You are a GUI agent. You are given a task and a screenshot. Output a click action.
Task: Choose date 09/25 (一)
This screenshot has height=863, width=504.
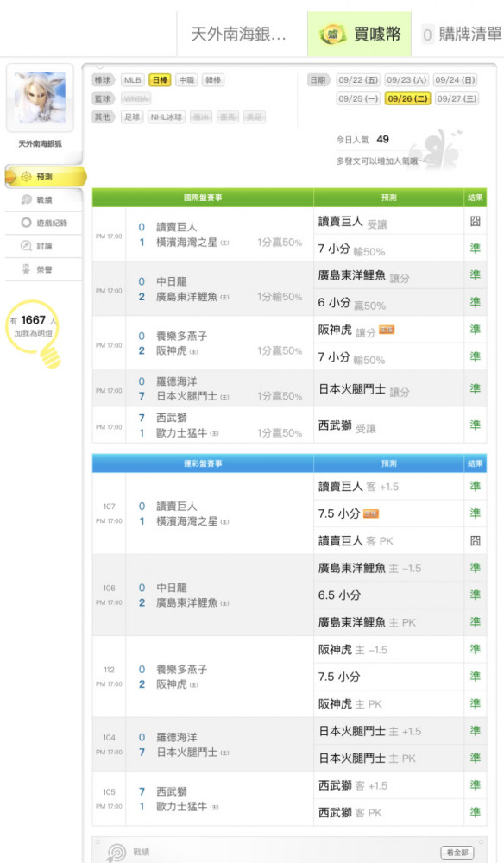point(358,98)
